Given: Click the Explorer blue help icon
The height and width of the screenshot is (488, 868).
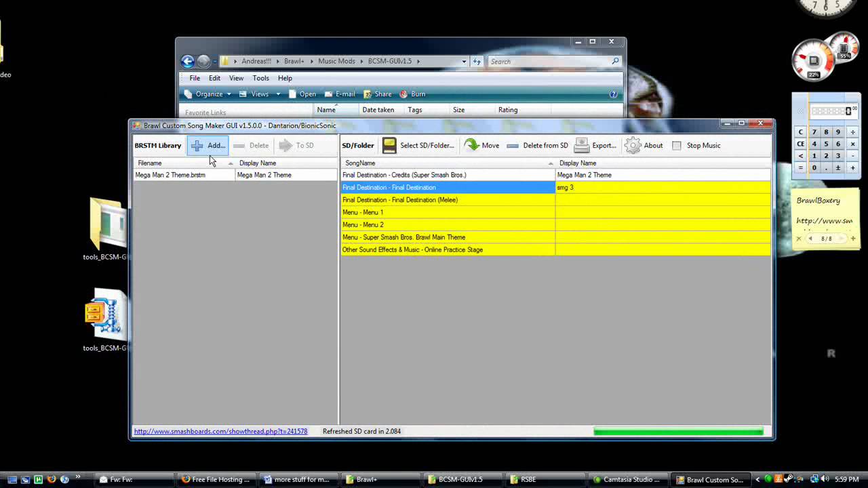Looking at the screenshot, I should pos(614,94).
